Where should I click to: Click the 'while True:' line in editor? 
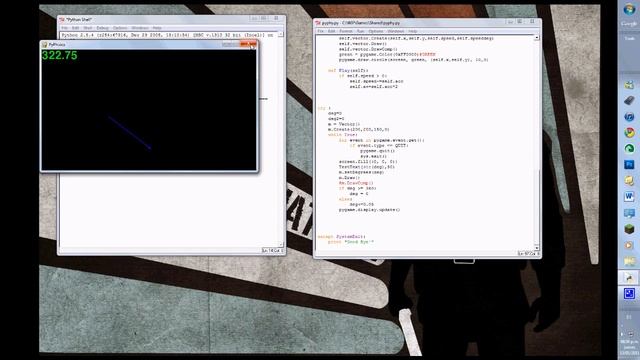pos(343,135)
